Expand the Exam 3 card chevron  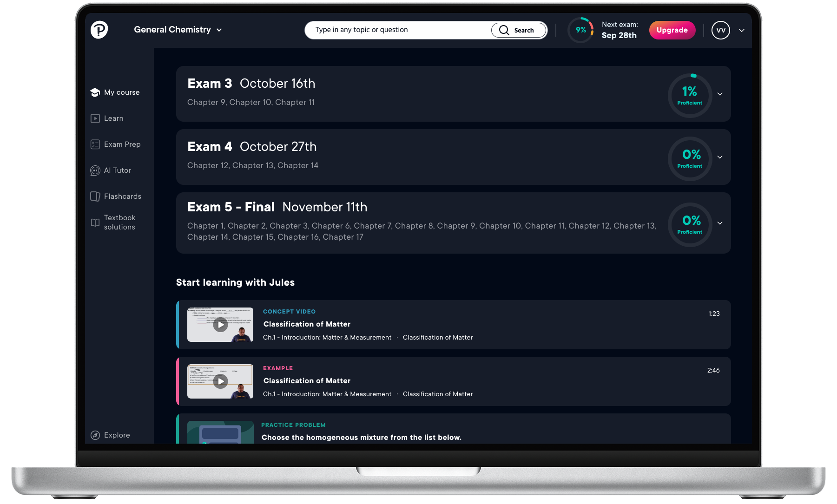(x=720, y=94)
